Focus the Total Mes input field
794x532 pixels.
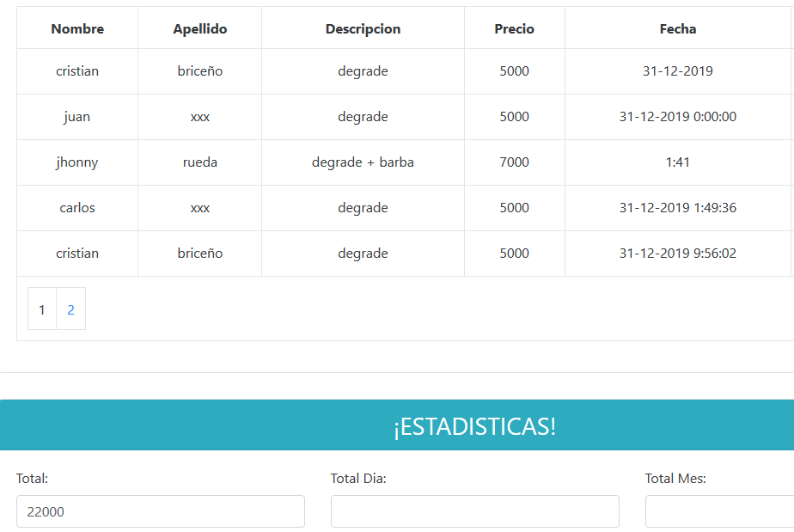click(x=720, y=511)
